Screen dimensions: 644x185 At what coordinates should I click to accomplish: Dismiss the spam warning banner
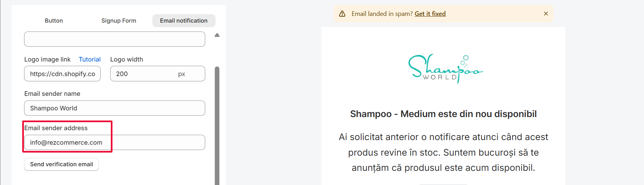click(546, 14)
